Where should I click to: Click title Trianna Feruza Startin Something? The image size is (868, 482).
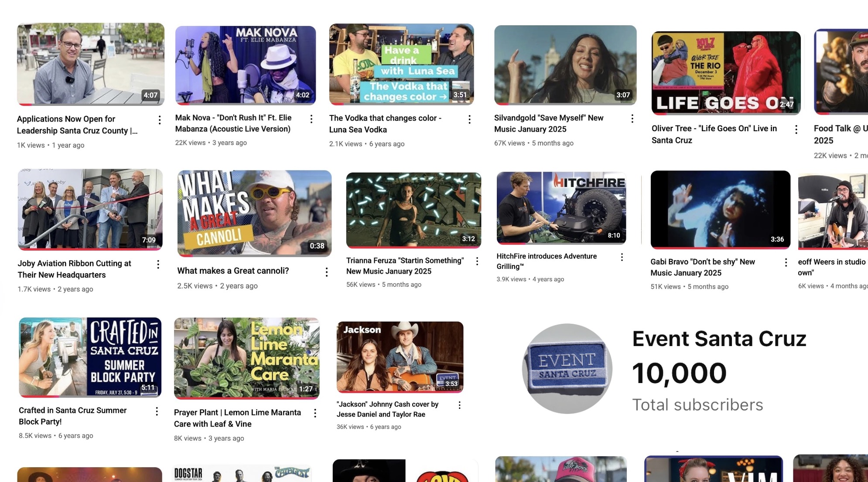coord(405,266)
